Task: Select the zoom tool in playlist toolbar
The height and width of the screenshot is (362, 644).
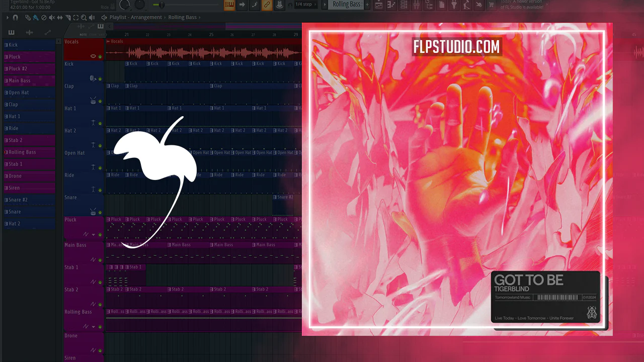Action: [x=84, y=18]
